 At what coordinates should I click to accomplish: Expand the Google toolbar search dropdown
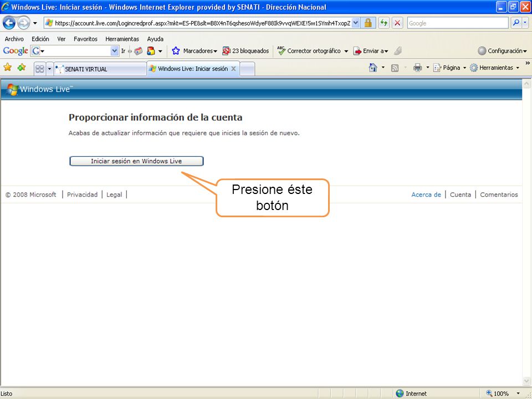pyautogui.click(x=115, y=51)
